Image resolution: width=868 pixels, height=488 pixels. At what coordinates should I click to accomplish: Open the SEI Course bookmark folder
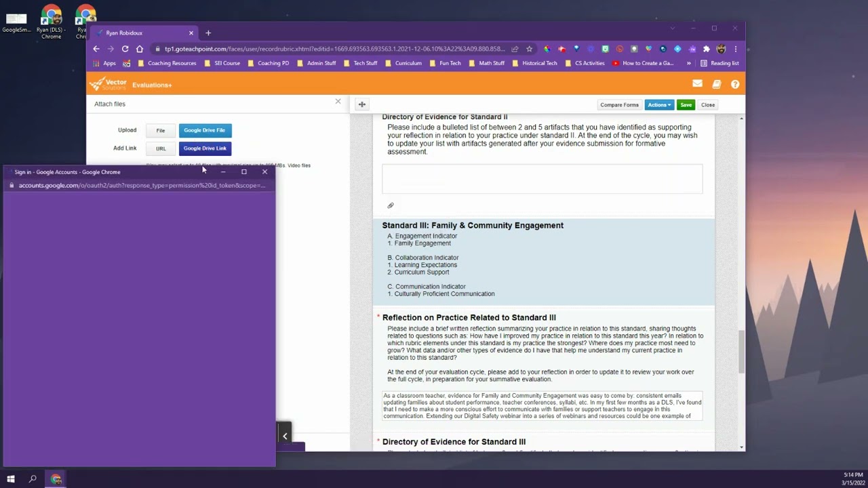pyautogui.click(x=222, y=63)
